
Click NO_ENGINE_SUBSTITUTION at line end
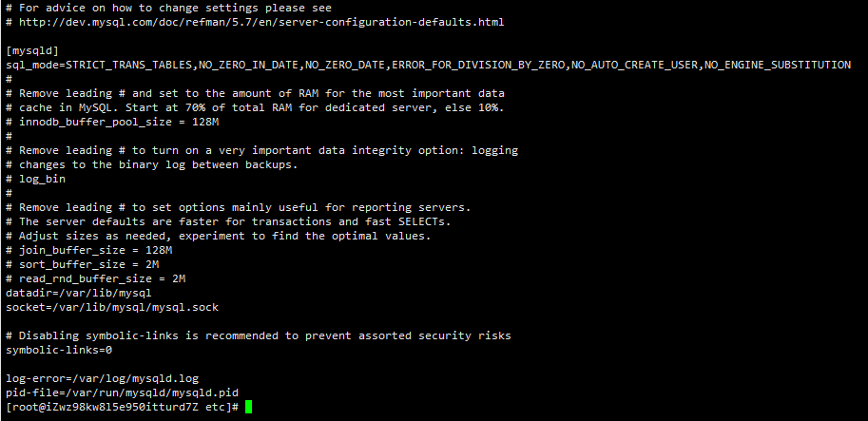778,65
